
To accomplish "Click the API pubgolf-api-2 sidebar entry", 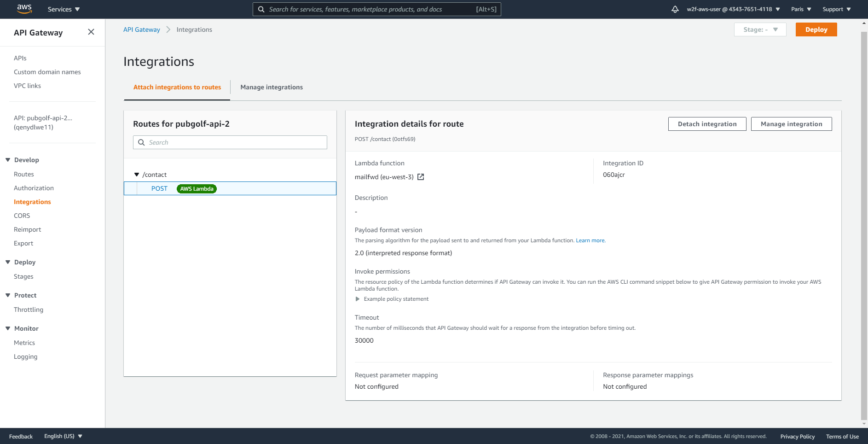I will (x=43, y=123).
